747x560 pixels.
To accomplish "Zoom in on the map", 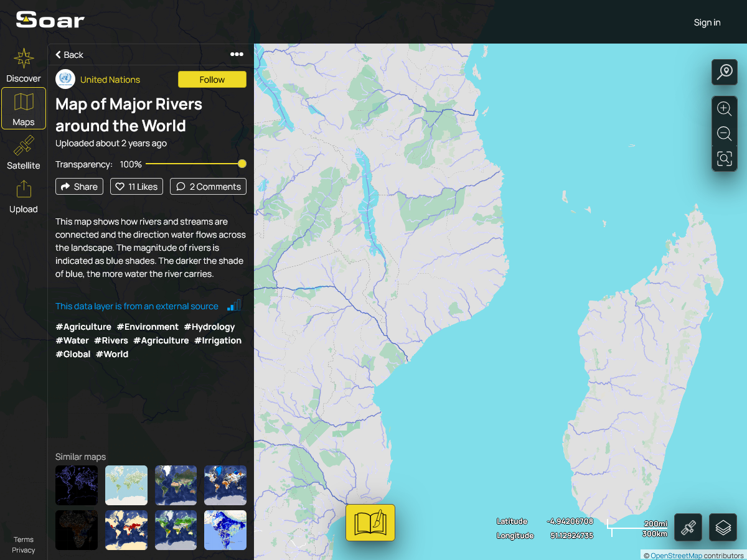I will pos(724,109).
